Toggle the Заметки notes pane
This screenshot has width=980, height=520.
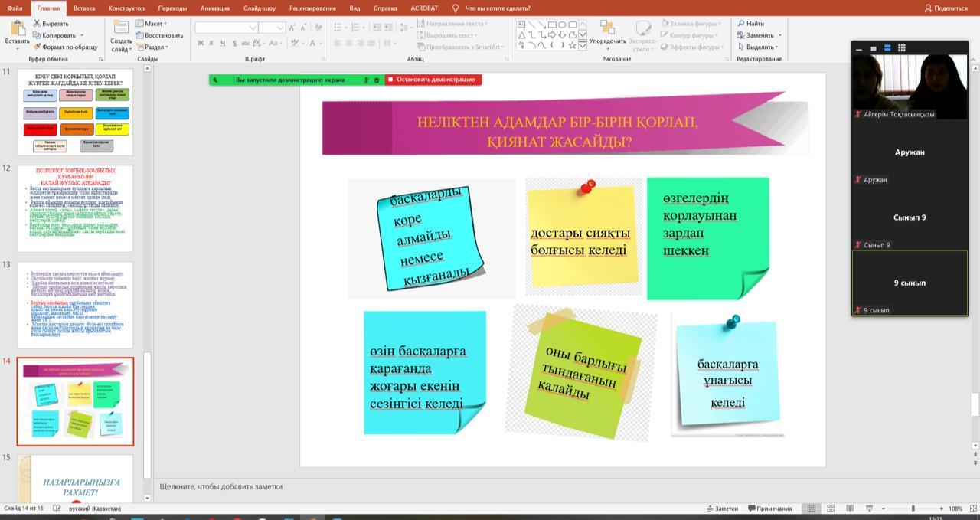click(x=722, y=509)
